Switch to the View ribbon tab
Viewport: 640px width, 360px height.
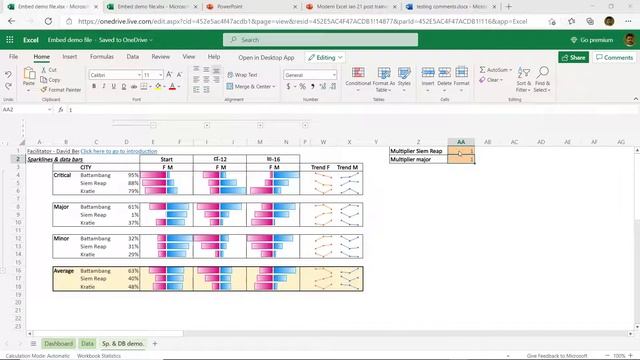point(189,57)
